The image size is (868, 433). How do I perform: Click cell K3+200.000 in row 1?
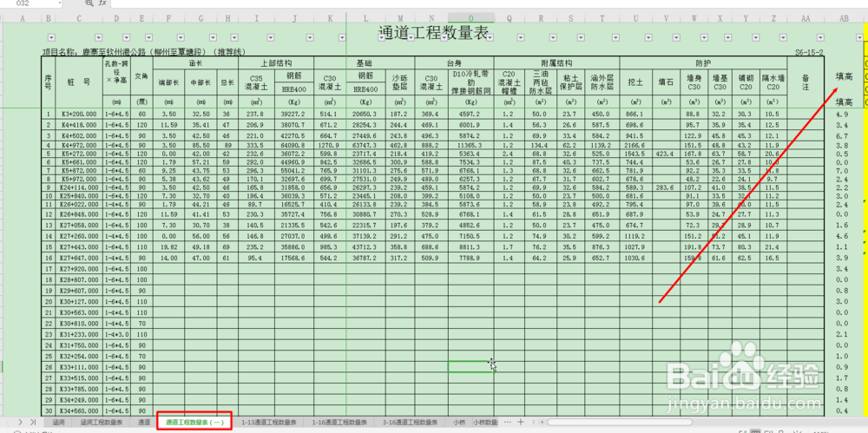click(79, 114)
